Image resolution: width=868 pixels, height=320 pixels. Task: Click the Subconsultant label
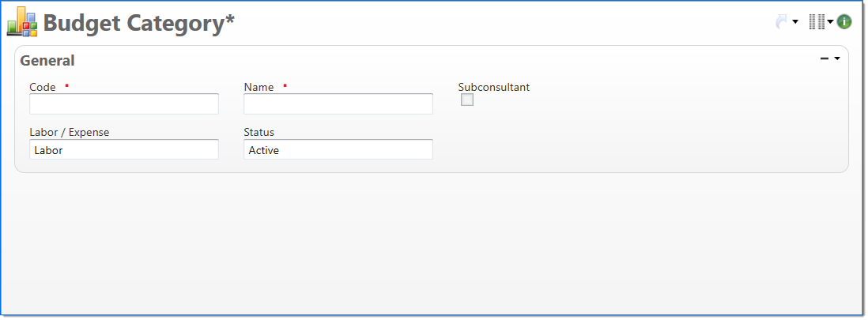click(x=494, y=87)
